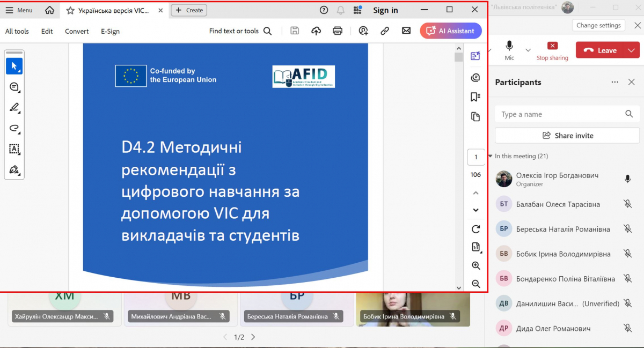Open the AI Assistant
The image size is (644, 348).
450,31
